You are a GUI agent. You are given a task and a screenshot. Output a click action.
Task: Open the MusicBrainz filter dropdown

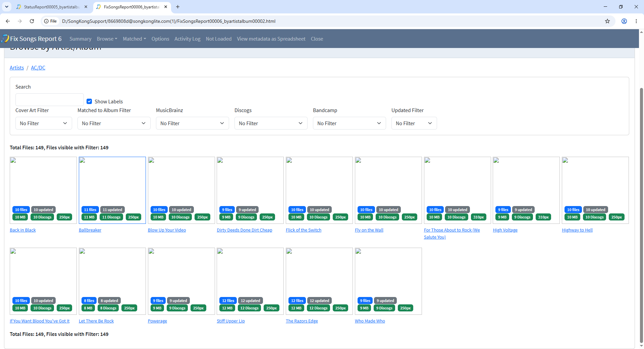[x=193, y=123]
